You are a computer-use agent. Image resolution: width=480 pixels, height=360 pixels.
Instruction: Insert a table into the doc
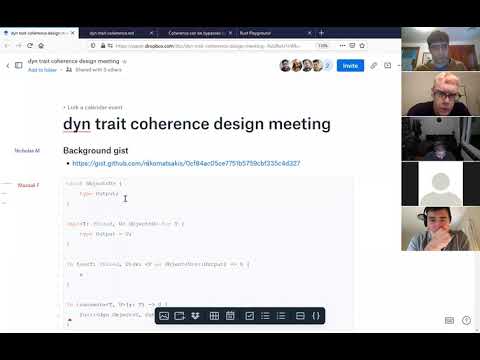pos(214,316)
